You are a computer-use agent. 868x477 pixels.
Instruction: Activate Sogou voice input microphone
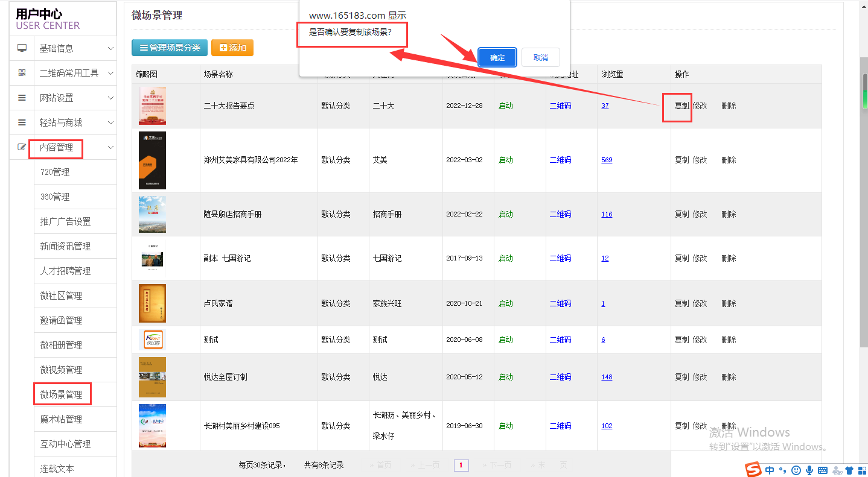(809, 470)
